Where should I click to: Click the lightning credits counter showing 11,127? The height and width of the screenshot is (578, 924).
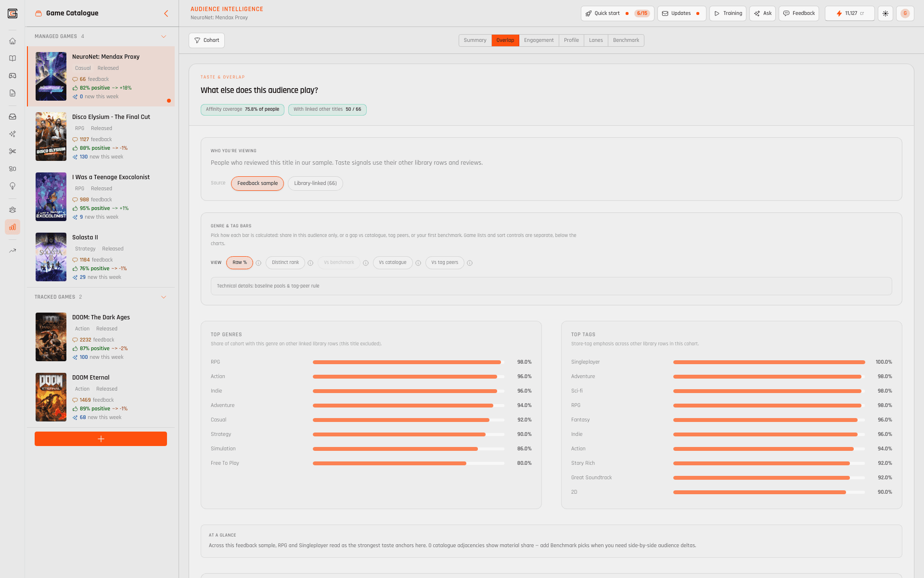coord(849,13)
